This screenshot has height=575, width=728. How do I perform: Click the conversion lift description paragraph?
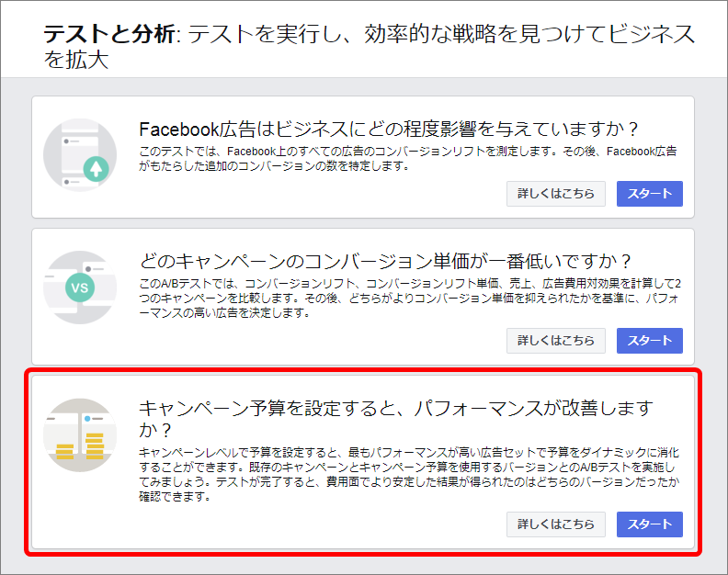(407, 158)
